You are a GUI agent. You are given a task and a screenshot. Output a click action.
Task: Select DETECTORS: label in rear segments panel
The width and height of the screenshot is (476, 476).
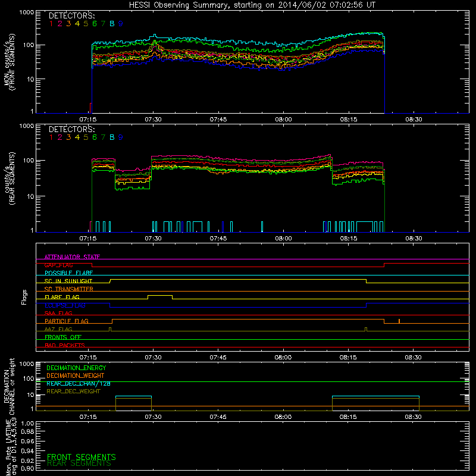pos(71,129)
